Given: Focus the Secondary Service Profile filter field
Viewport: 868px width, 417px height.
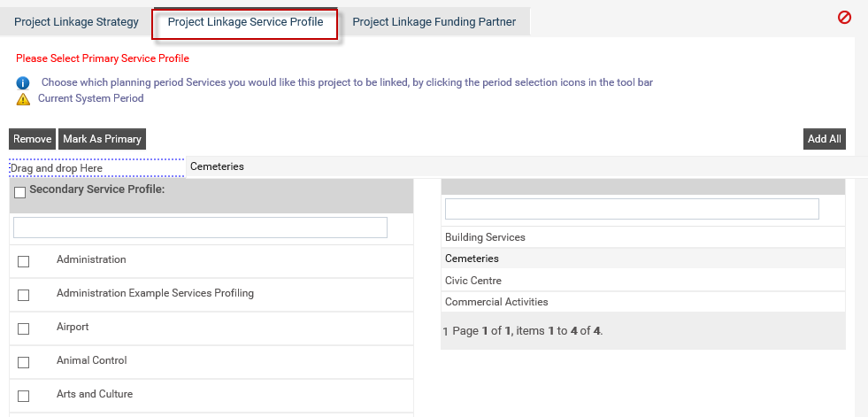Looking at the screenshot, I should pyautogui.click(x=200, y=228).
